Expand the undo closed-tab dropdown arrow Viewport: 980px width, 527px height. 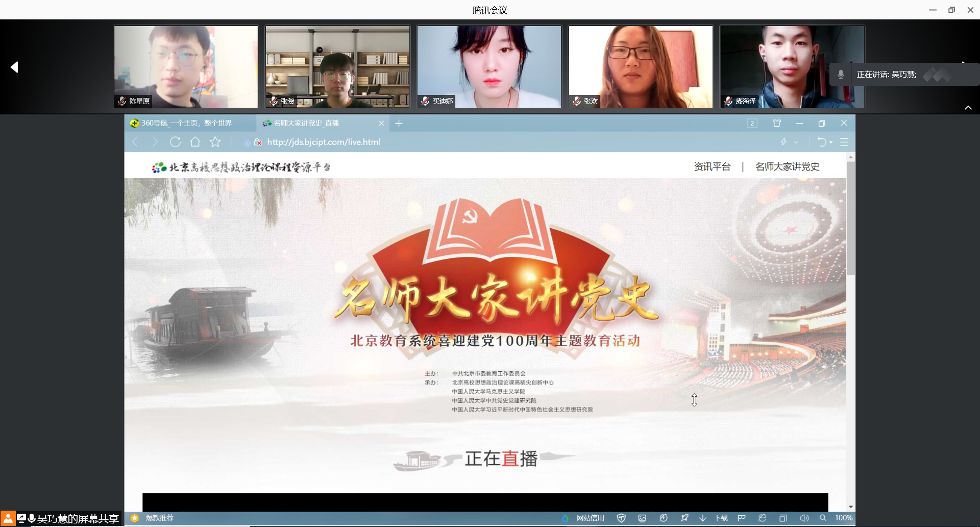[x=831, y=142]
